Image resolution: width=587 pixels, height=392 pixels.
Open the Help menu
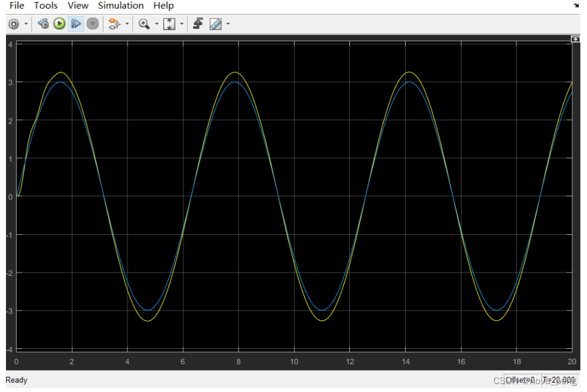(163, 5)
